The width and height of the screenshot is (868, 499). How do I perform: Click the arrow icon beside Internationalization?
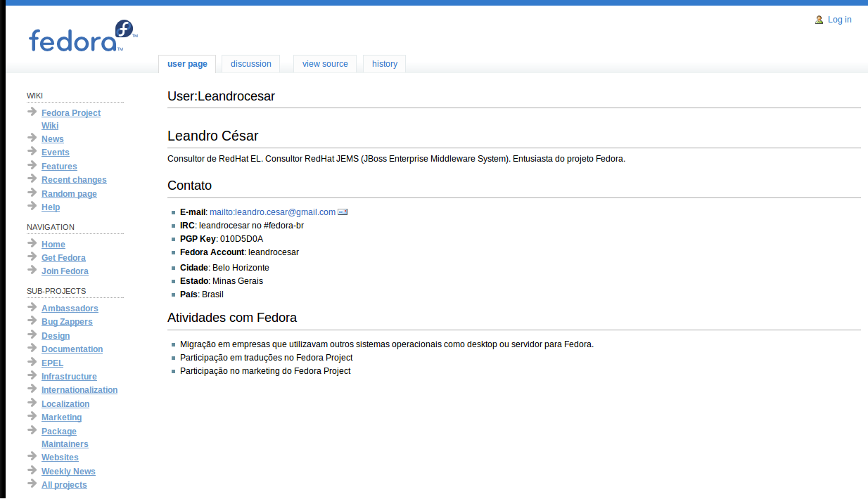[32, 389]
